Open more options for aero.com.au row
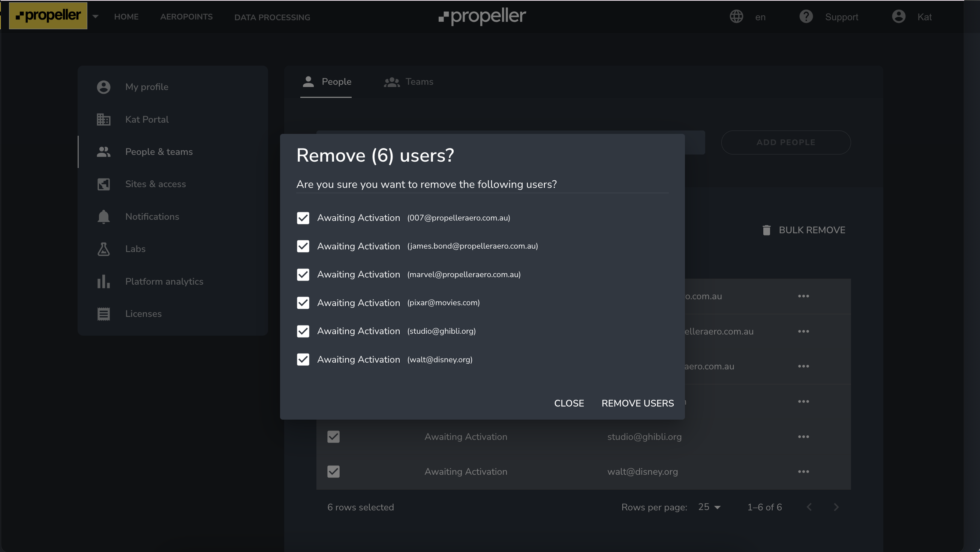Viewport: 980px width, 552px height. (803, 366)
